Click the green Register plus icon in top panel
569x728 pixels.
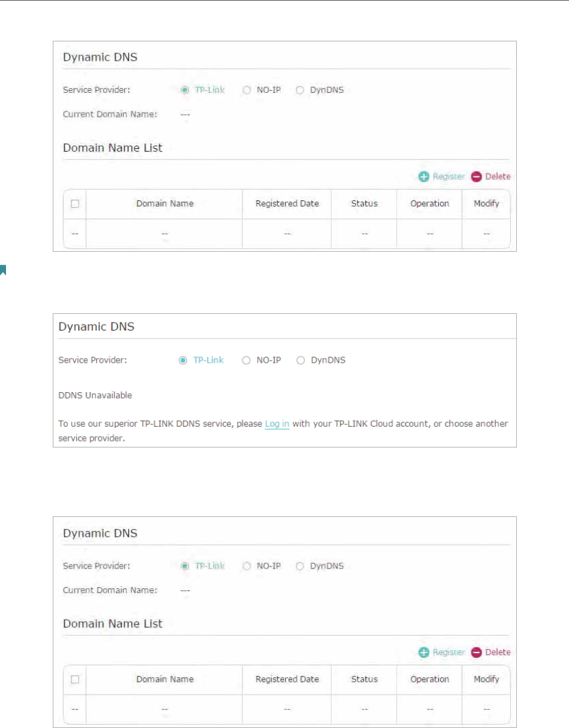(x=423, y=176)
